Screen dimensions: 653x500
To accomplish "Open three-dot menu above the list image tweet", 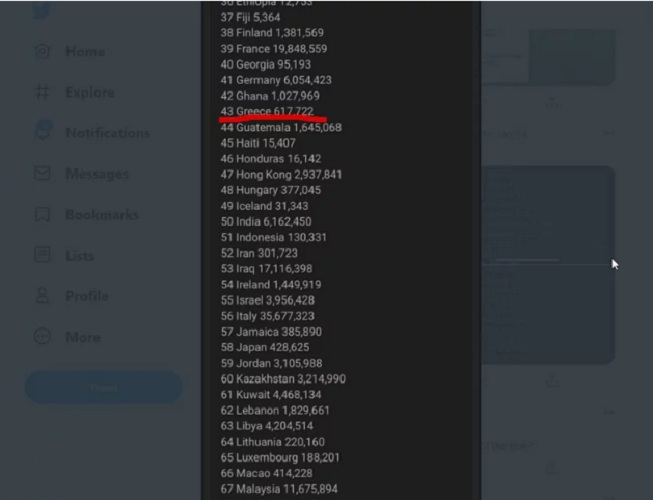I will point(608,133).
